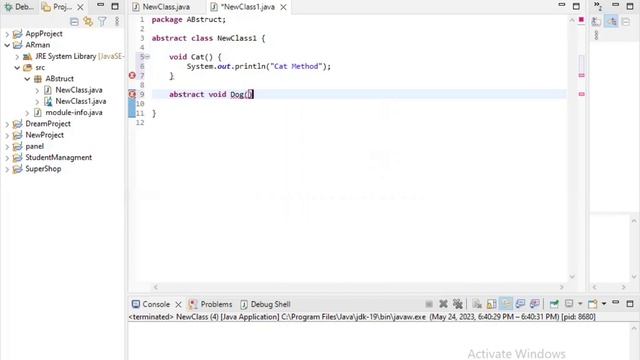Select the src source folder

[40, 67]
